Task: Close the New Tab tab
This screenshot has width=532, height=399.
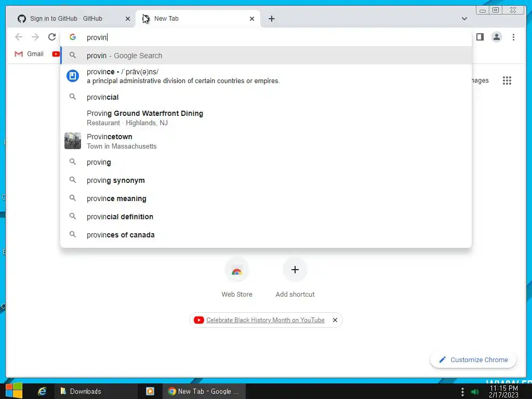Action: [252, 19]
